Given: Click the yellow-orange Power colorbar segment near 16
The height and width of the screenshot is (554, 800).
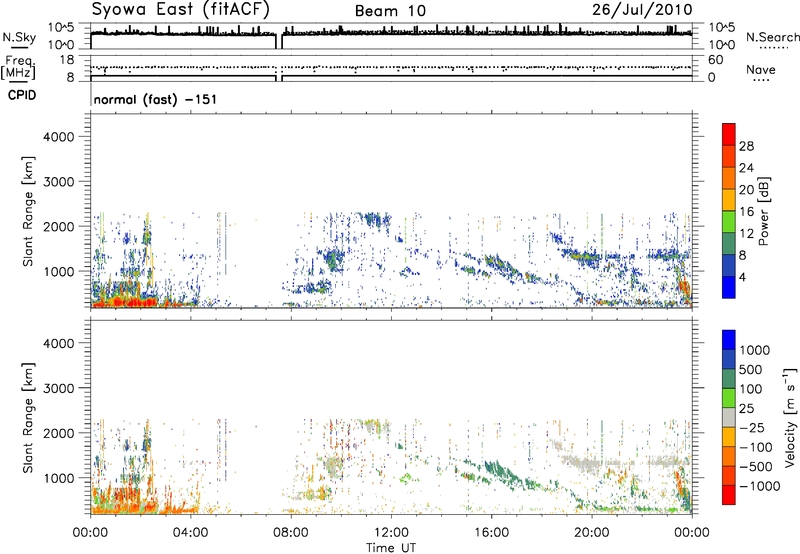Looking at the screenshot, I should 729,199.
